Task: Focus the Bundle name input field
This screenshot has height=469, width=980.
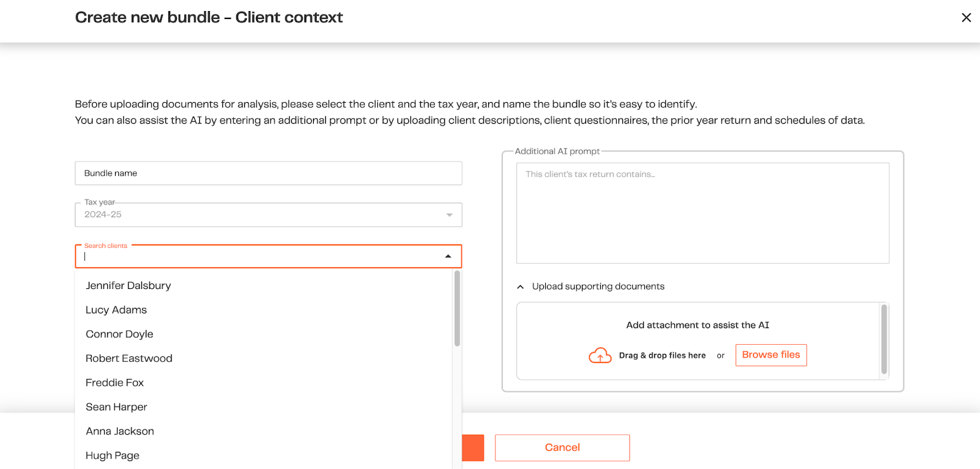Action: point(268,173)
